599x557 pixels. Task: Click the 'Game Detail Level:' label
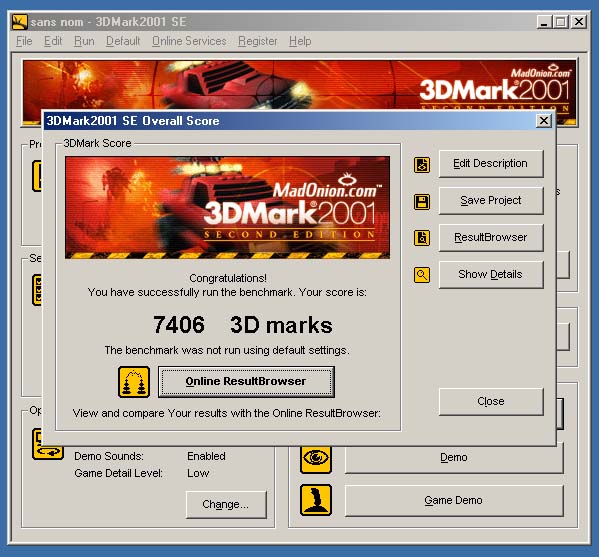click(x=118, y=473)
